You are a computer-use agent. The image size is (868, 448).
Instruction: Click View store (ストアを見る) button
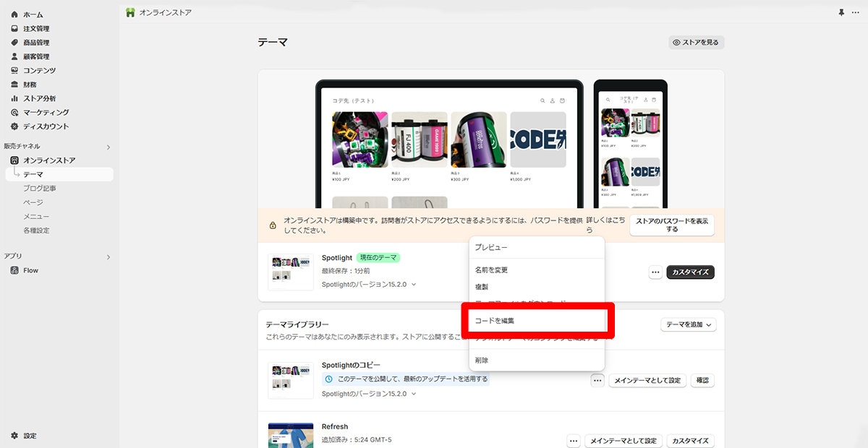696,43
